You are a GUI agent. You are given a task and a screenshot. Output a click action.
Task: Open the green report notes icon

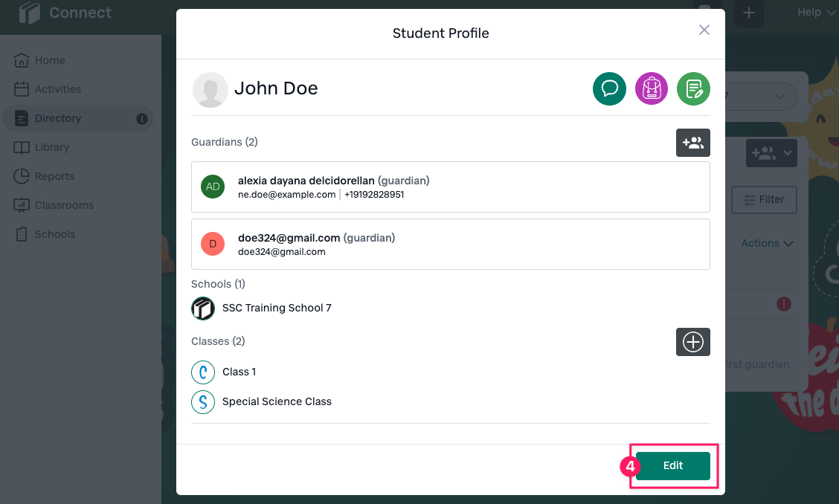[x=693, y=88]
